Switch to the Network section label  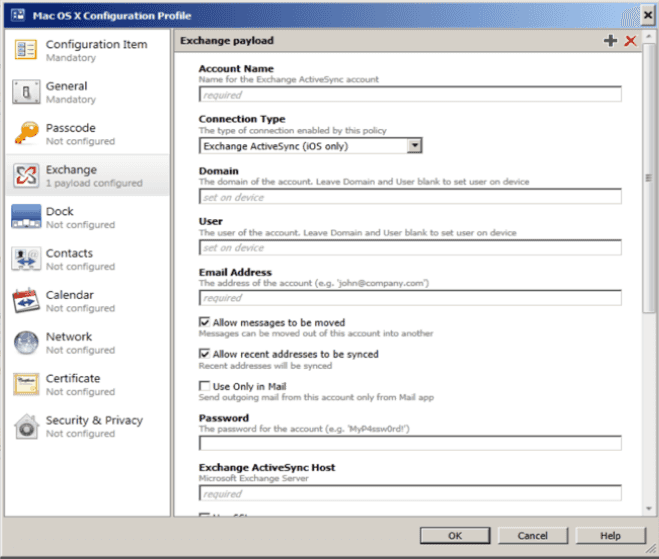pyautogui.click(x=69, y=336)
